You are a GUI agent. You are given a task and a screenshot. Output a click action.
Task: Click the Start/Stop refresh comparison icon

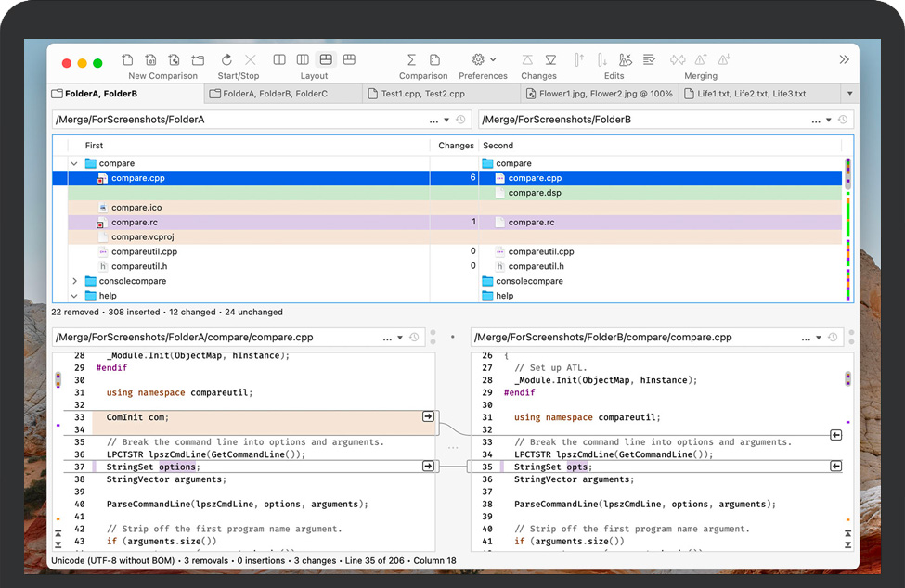226,60
